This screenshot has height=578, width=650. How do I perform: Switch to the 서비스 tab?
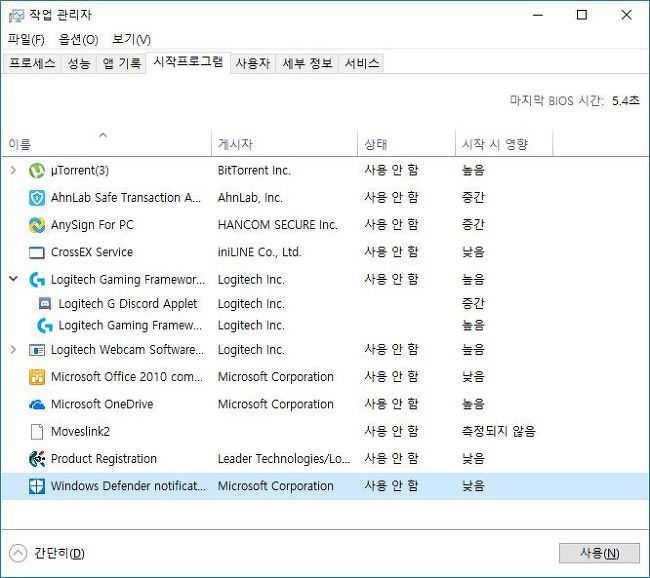click(x=362, y=63)
